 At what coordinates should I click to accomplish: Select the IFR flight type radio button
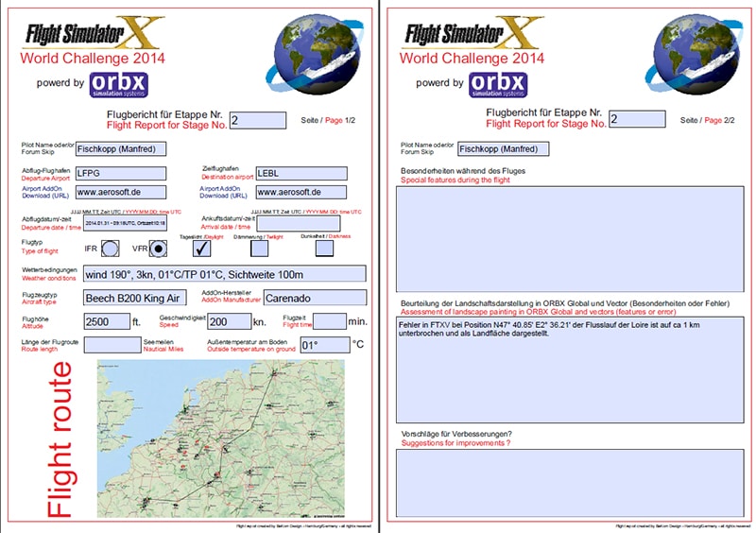tap(111, 248)
